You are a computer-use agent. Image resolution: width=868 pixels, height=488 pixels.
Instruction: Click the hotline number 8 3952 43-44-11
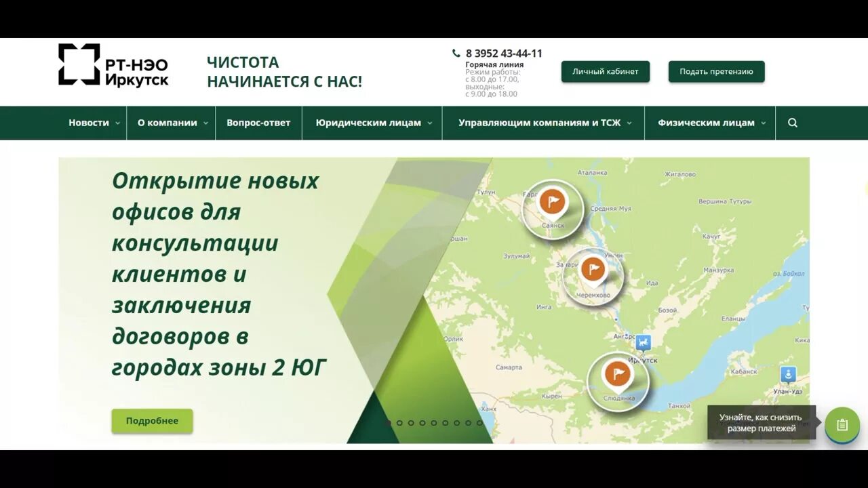click(504, 54)
